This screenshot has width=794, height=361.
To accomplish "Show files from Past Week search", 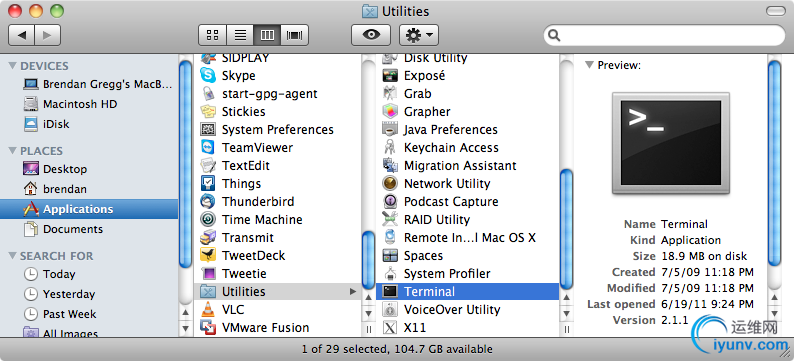I will [x=89, y=314].
